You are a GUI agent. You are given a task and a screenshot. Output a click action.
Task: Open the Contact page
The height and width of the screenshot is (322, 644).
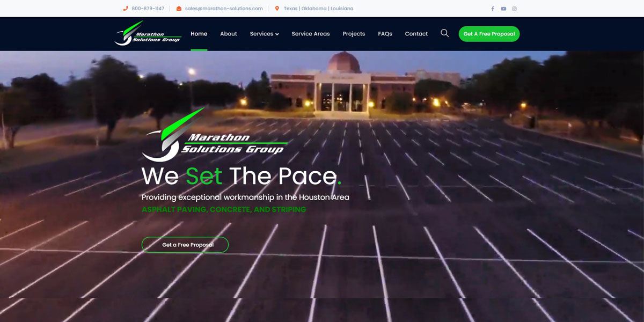tap(416, 34)
